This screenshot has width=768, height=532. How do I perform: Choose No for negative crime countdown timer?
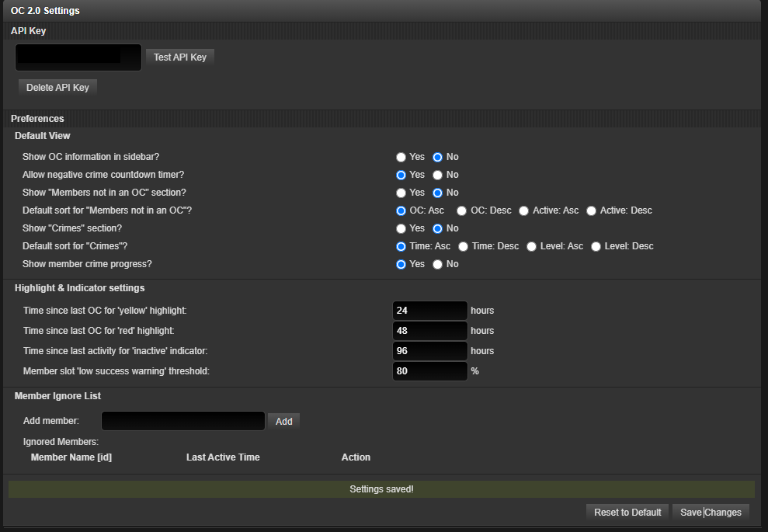tap(437, 175)
